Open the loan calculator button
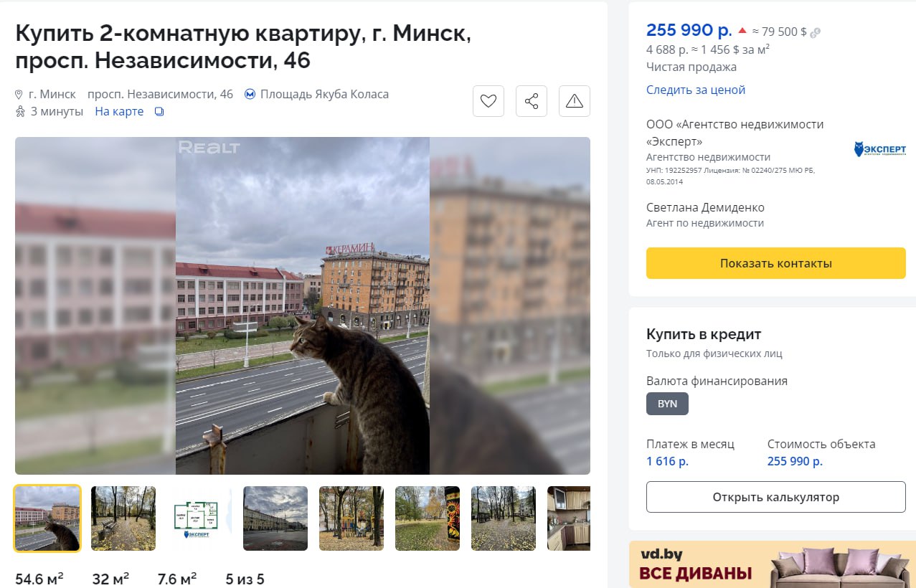This screenshot has width=916, height=588. [x=776, y=497]
